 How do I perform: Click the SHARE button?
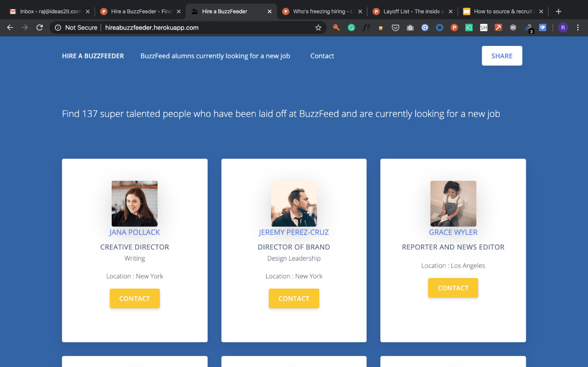pos(502,56)
